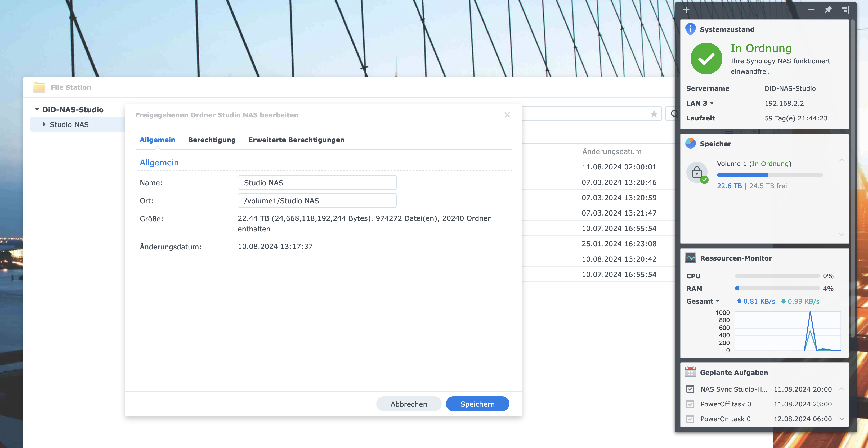This screenshot has width=868, height=448.
Task: Click the Speichern button
Action: [x=477, y=404]
